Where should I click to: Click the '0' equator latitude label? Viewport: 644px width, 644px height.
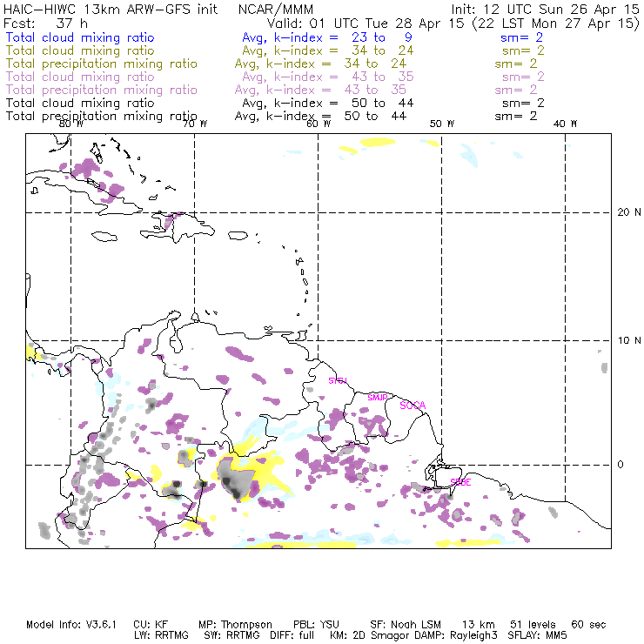click(x=621, y=465)
